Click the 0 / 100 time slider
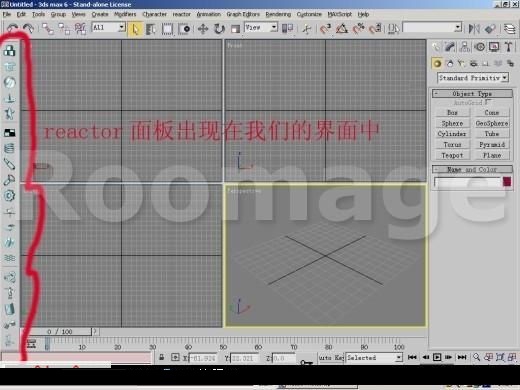The height and width of the screenshot is (390, 520). point(57,332)
